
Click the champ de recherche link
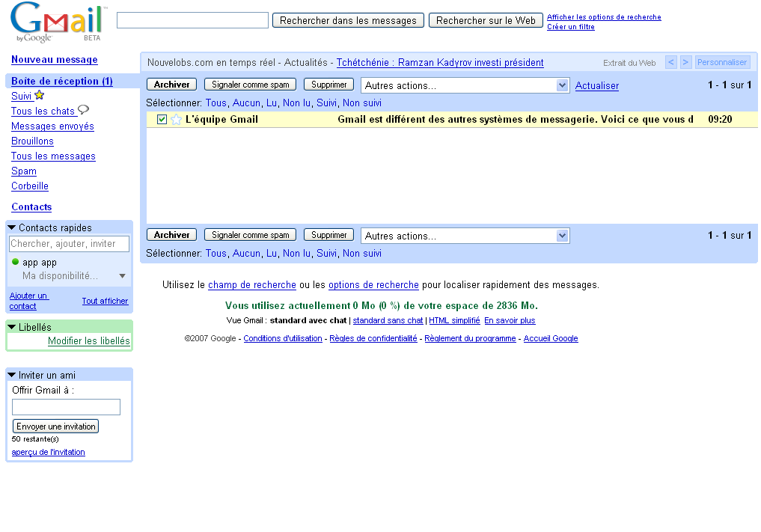[252, 285]
